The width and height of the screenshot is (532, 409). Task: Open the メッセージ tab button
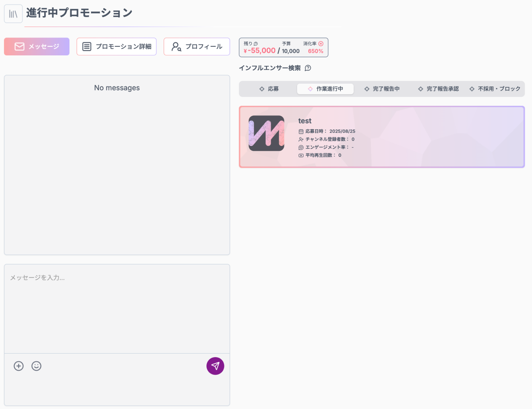(x=37, y=46)
